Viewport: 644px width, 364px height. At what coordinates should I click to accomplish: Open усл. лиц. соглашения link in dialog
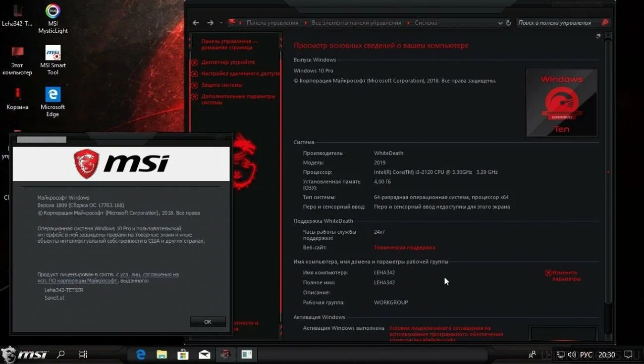[149, 274]
